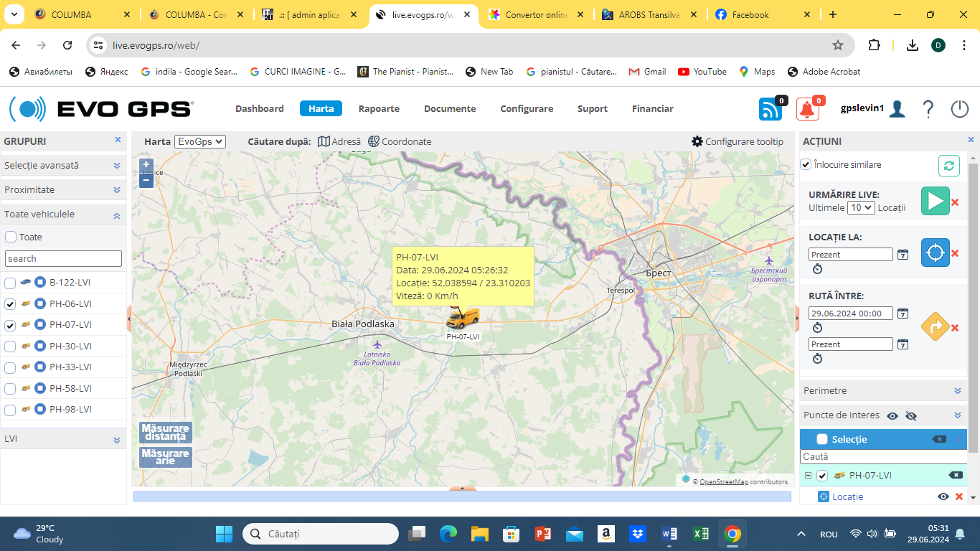Click the PH-07-LVI van marker on map

463,318
